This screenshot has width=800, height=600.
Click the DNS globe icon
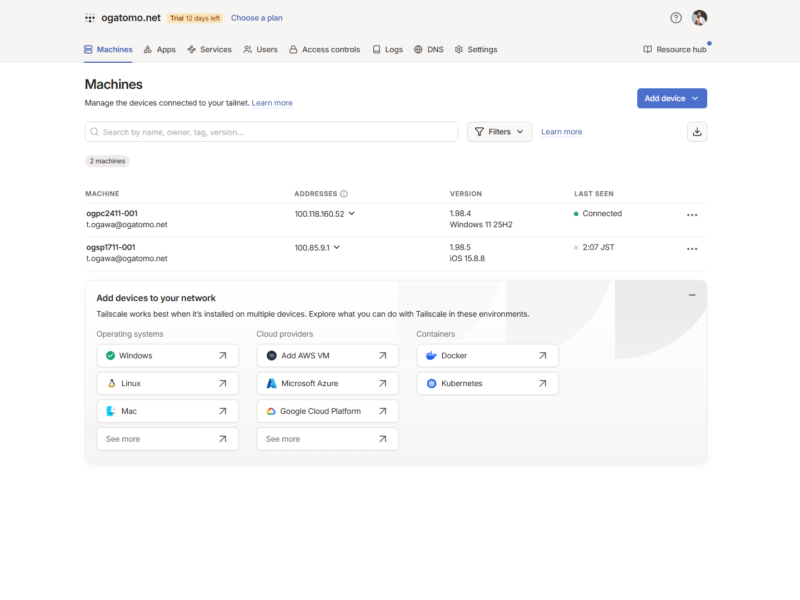[418, 49]
